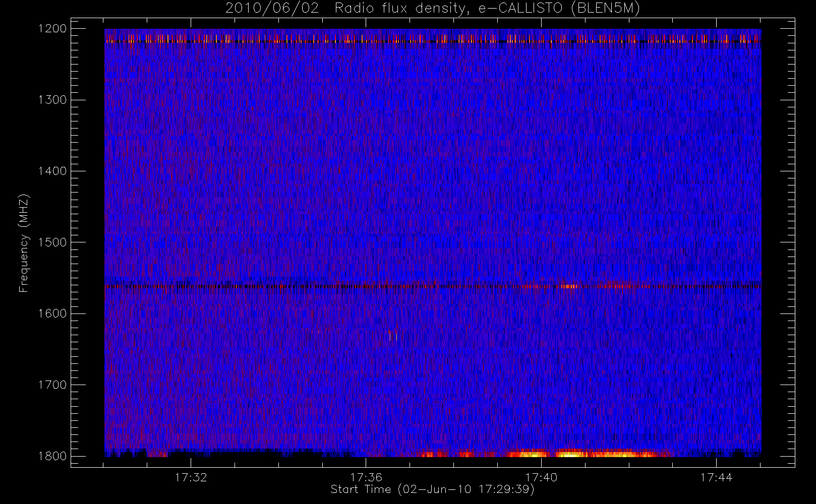This screenshot has height=504, width=816.
Task: Click the 'Frequency (MHZ)' axis label
Action: 24,243
